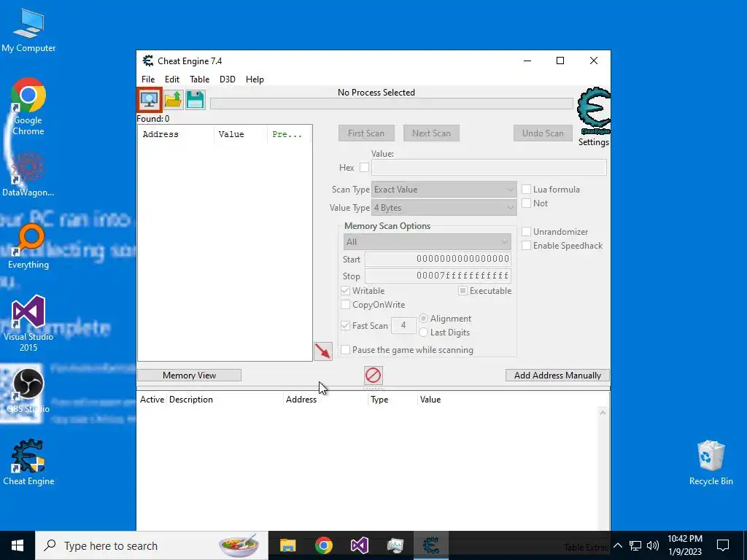The height and width of the screenshot is (560, 747).
Task: Copy selected addresses with red arrow
Action: coord(323,351)
